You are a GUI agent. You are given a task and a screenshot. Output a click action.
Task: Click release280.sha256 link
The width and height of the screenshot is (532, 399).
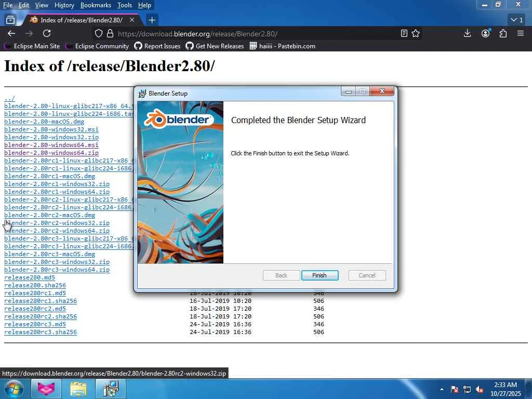[x=35, y=285]
